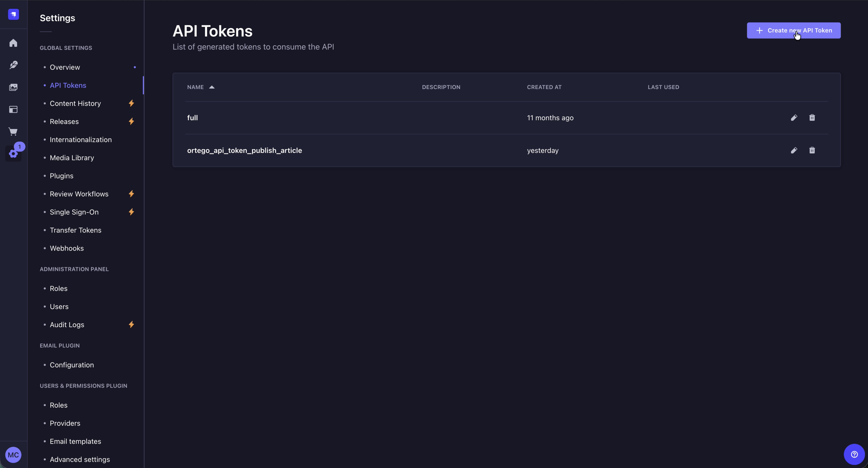Image resolution: width=868 pixels, height=468 pixels.
Task: Open the help question-mark button
Action: [854, 454]
